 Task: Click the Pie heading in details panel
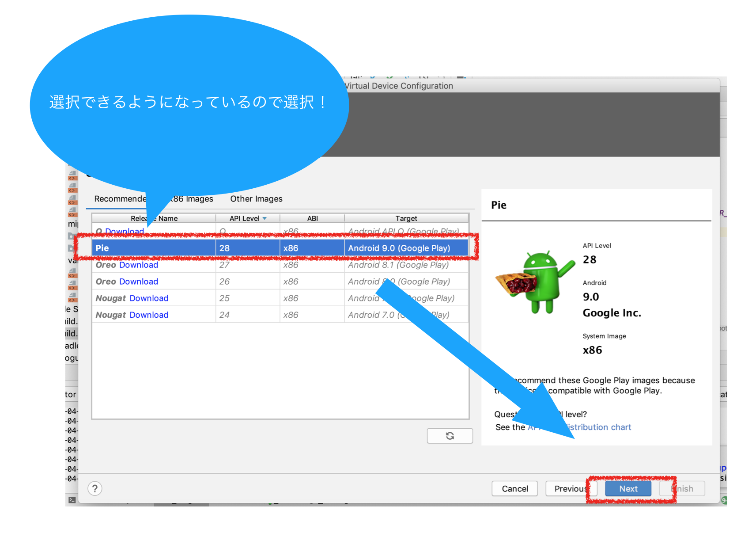click(499, 205)
